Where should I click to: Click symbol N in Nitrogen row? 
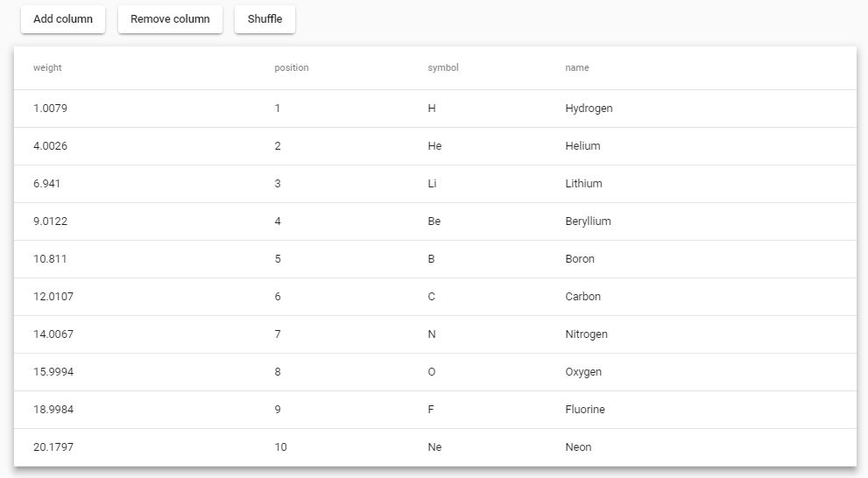coord(432,334)
